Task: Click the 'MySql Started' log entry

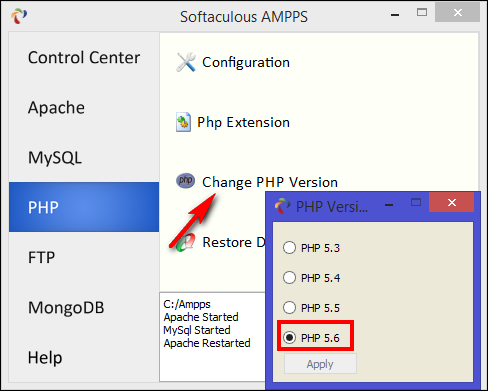Action: pos(197,330)
